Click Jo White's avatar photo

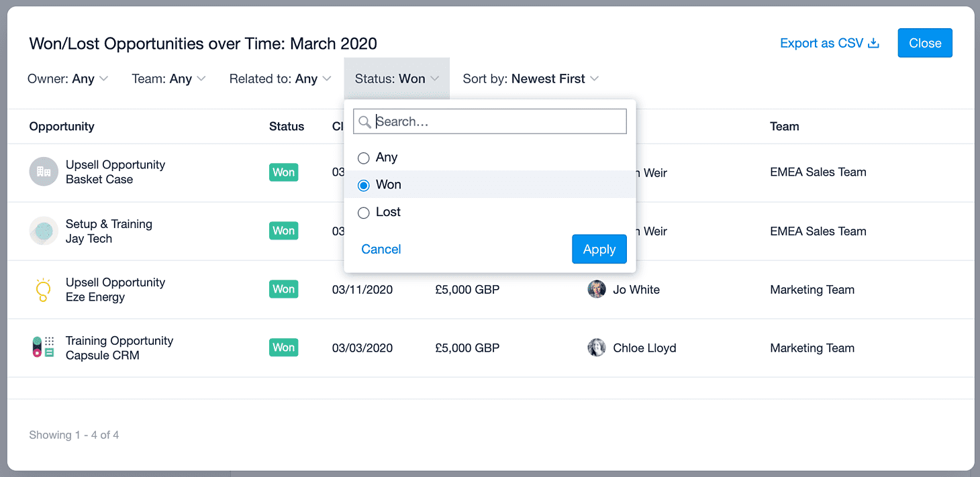(596, 289)
